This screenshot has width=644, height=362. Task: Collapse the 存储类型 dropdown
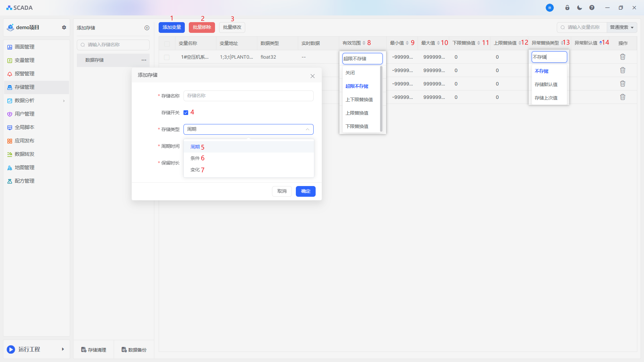click(307, 129)
